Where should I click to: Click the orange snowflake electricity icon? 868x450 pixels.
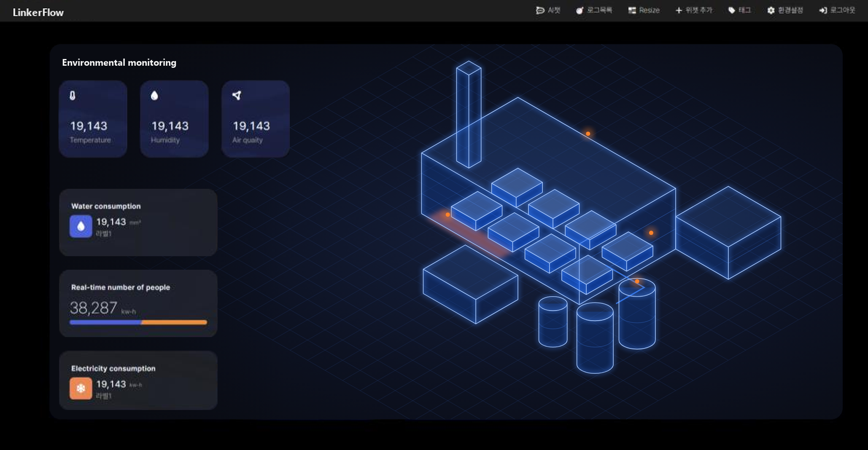[81, 388]
